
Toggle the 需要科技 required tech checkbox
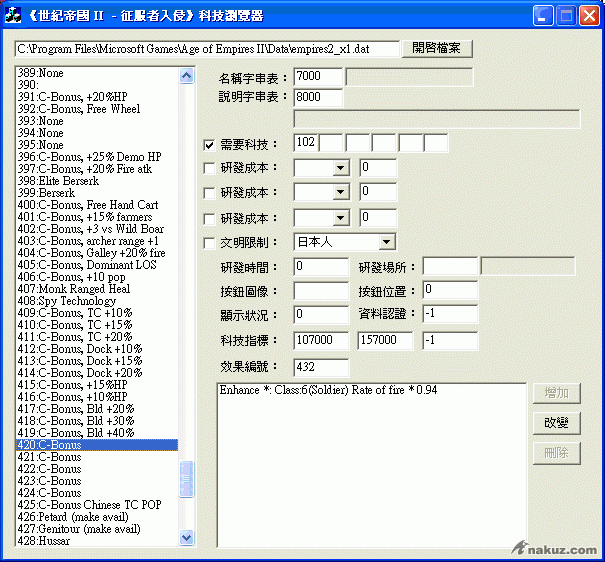[209, 145]
